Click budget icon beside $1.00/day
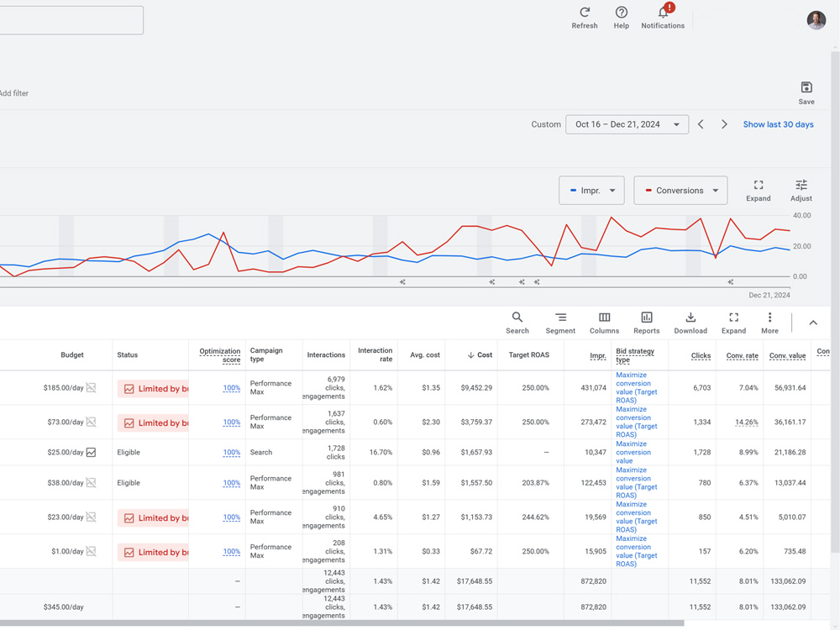Viewport: 840px width, 630px height. (x=91, y=551)
